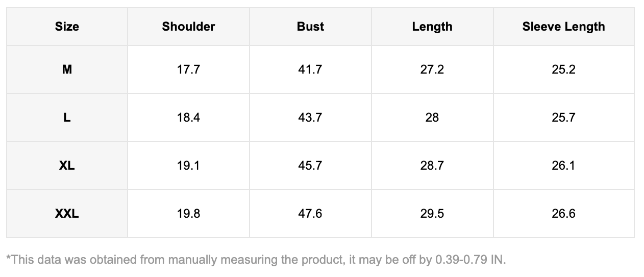The height and width of the screenshot is (277, 644).
Task: Select the XL size row label
Action: [x=67, y=166]
